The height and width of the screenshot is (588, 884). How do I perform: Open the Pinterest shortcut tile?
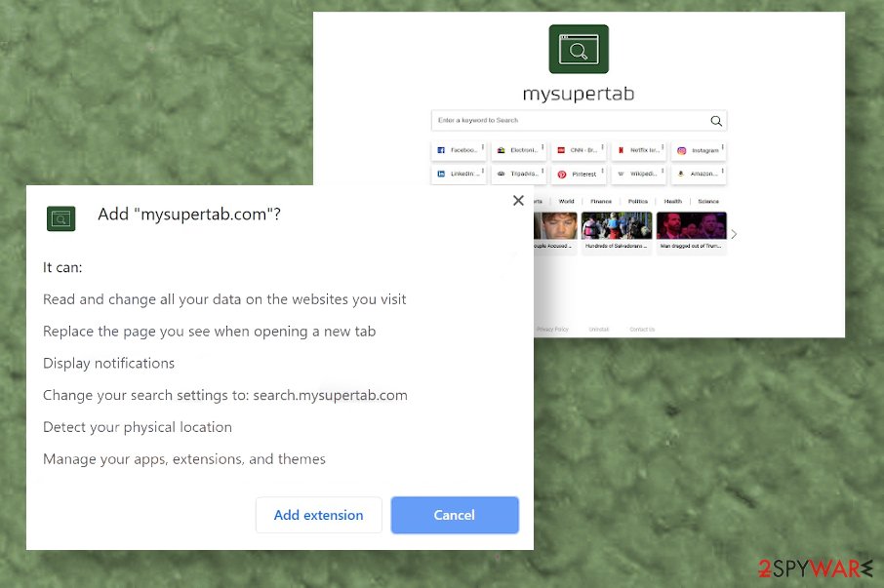coord(578,174)
